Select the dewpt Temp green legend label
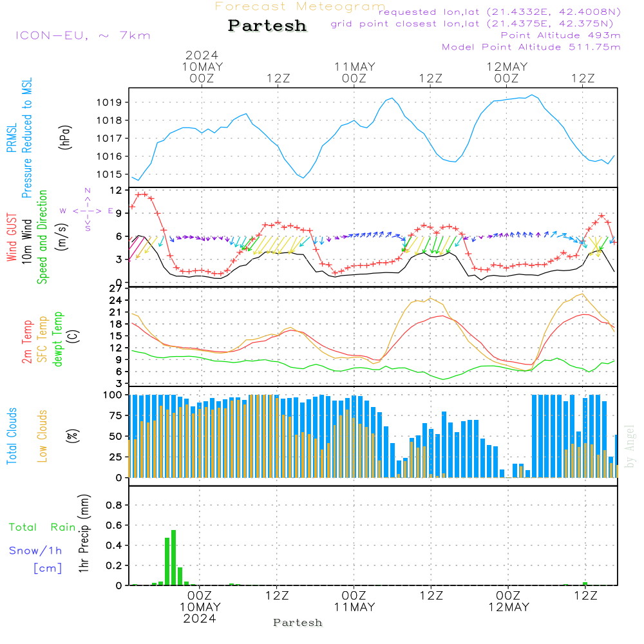 [x=58, y=339]
